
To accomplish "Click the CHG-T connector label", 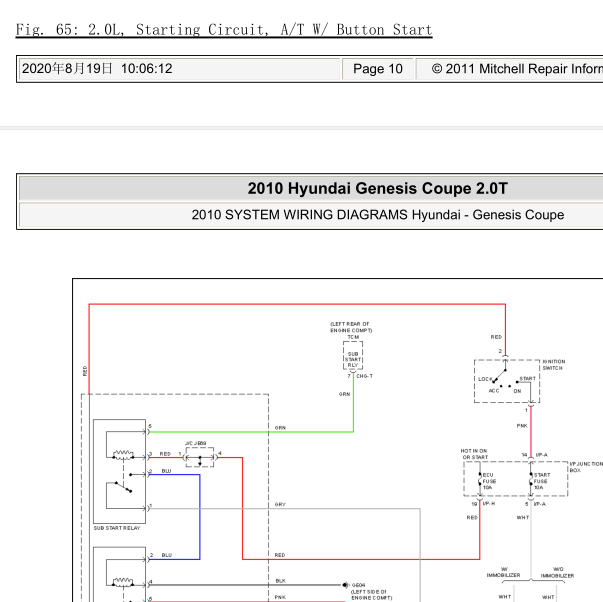I will (365, 376).
